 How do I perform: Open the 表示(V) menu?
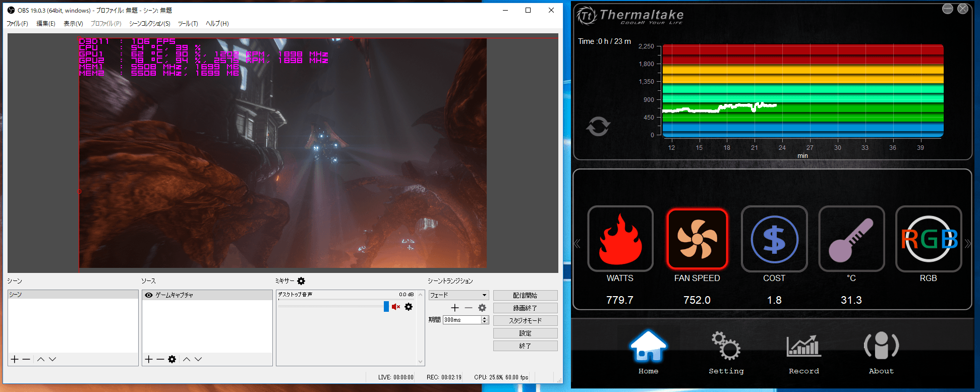point(73,23)
